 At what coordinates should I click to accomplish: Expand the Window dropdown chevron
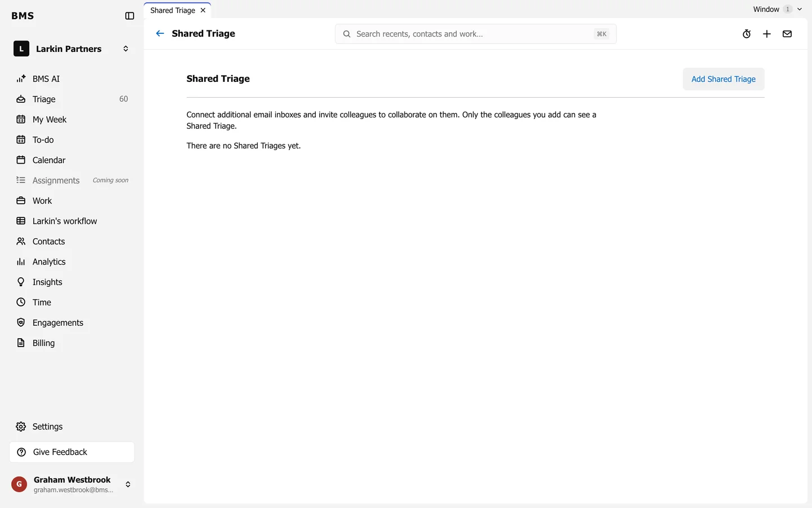pyautogui.click(x=800, y=10)
